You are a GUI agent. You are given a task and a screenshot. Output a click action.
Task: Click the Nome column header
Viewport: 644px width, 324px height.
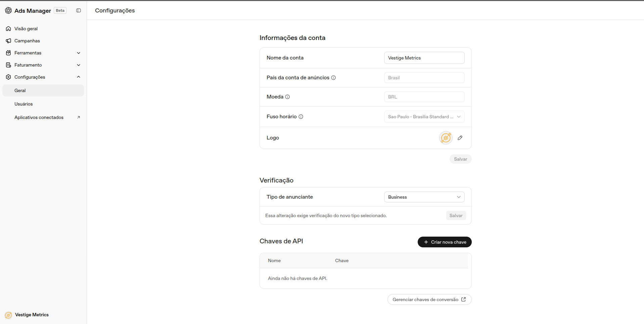(274, 260)
